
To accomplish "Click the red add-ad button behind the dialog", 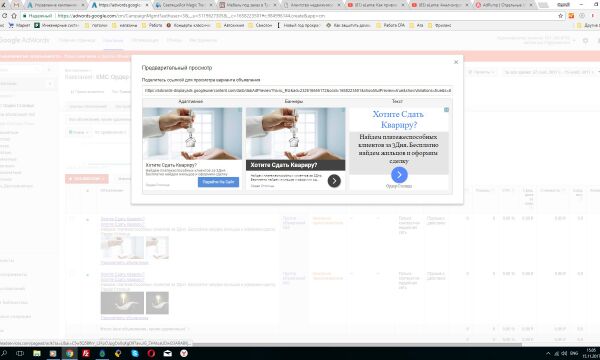I will click(x=86, y=179).
